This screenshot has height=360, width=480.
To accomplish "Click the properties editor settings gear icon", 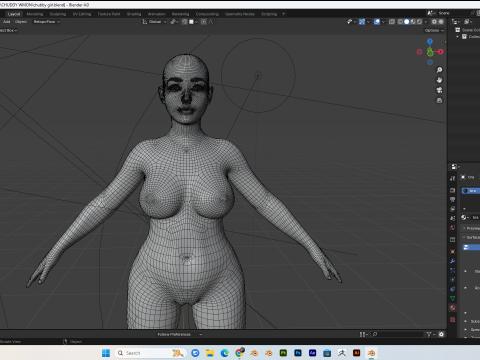I will pyautogui.click(x=441, y=334).
